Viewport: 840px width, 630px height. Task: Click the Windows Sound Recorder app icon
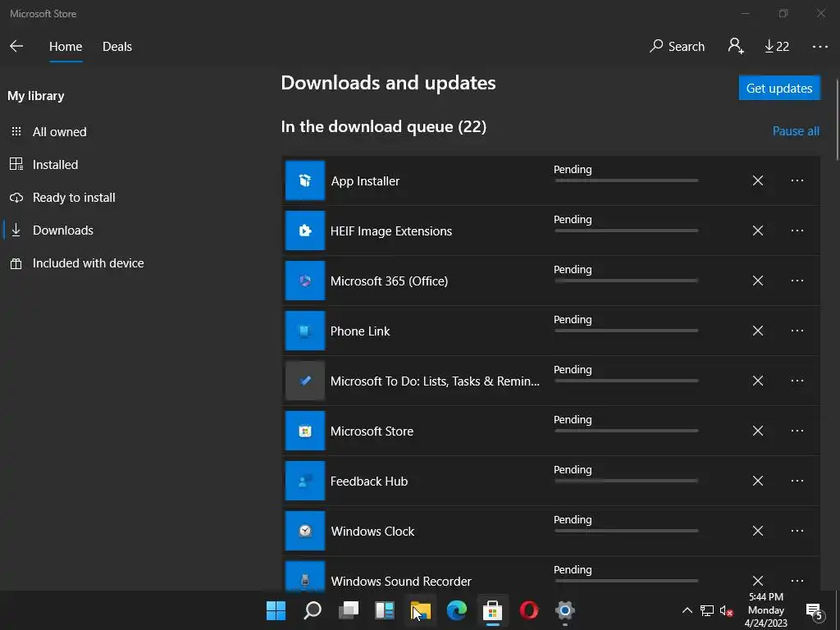tap(305, 576)
